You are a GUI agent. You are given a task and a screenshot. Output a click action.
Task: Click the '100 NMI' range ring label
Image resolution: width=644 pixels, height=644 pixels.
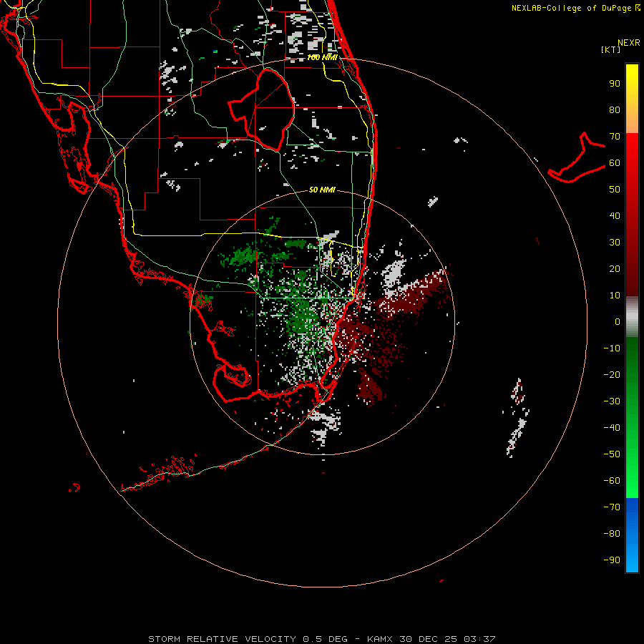click(322, 57)
